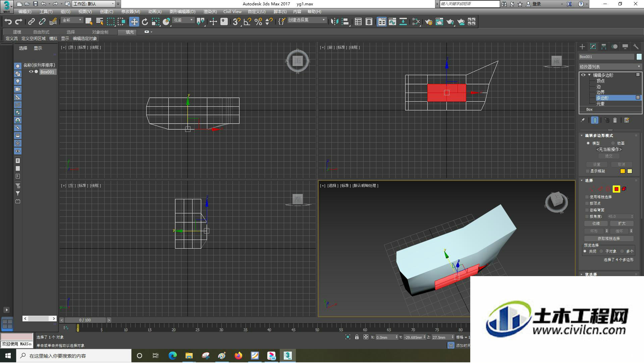Click the 定义流 ribbon button

12,39
